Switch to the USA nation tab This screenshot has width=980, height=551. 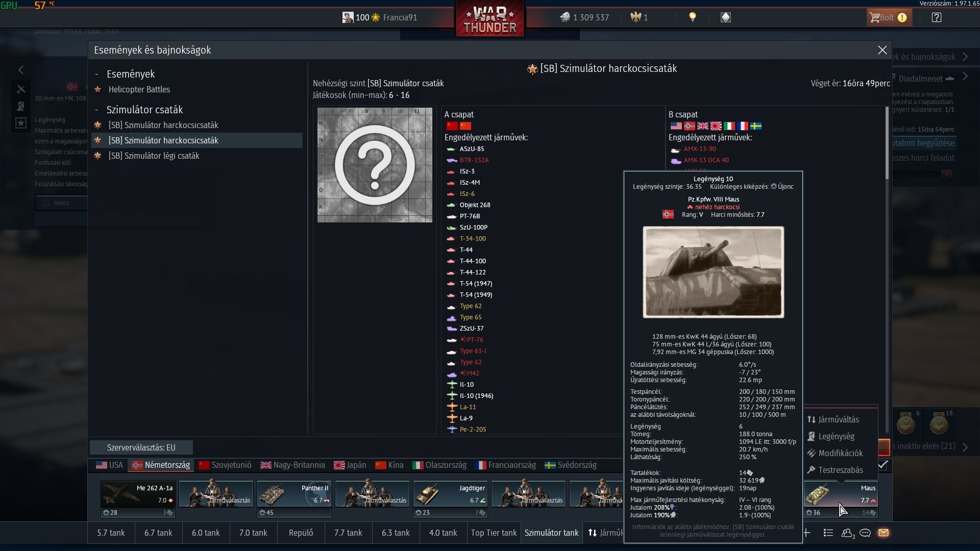109,465
